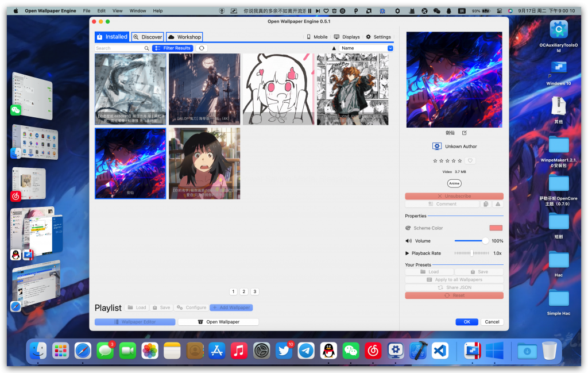Viewport: 588px width, 373px height.
Task: Click the Share JSON button
Action: coord(454,287)
